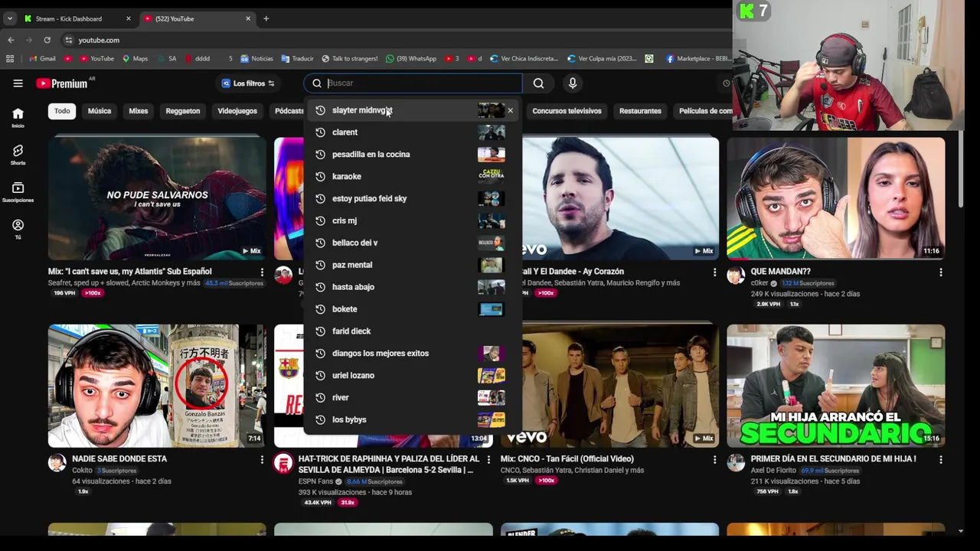This screenshot has width=980, height=551.
Task: Open the 'QUE MANDAN??' video thumbnail
Action: [836, 198]
